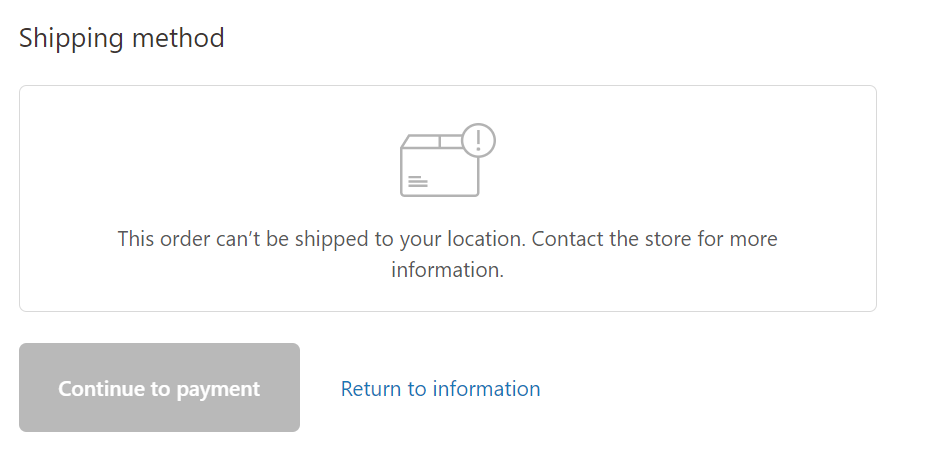
Task: Click the exclamation alert badge icon
Action: point(479,140)
